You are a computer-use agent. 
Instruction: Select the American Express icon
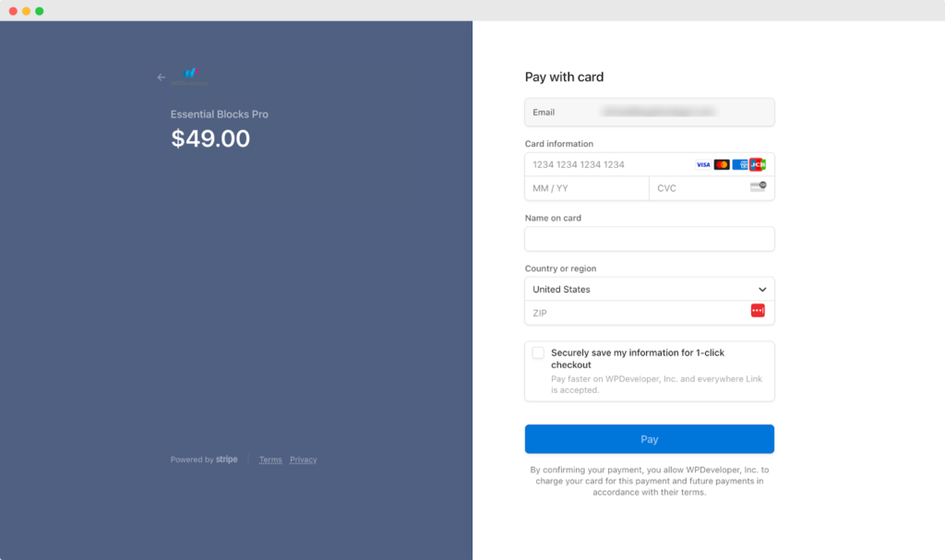(x=740, y=164)
